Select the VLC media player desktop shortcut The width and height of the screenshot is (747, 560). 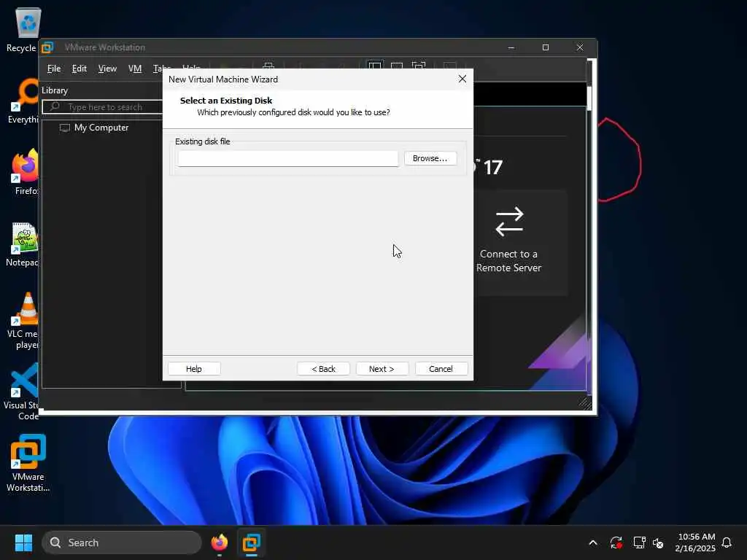[x=23, y=321]
